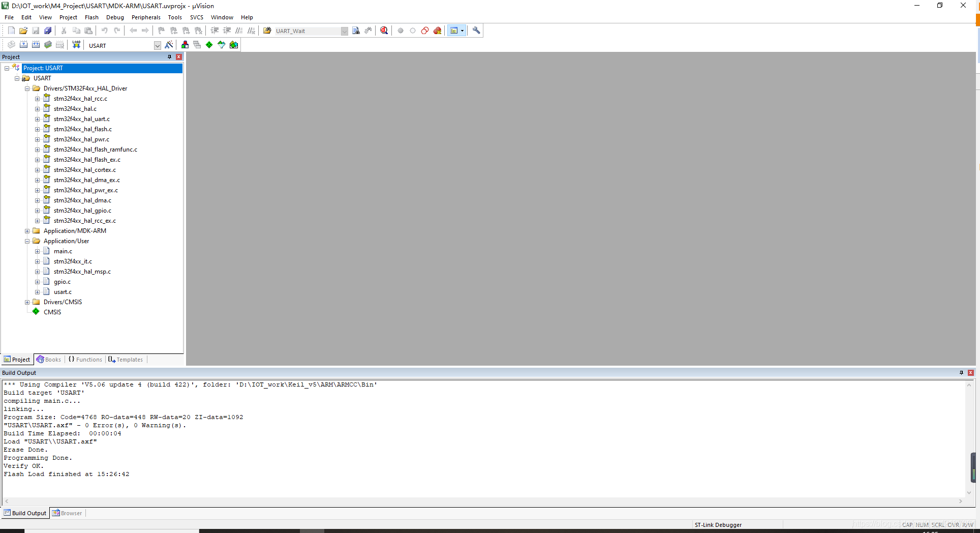
Task: Click the Disable all breakpoints icon
Action: click(425, 31)
